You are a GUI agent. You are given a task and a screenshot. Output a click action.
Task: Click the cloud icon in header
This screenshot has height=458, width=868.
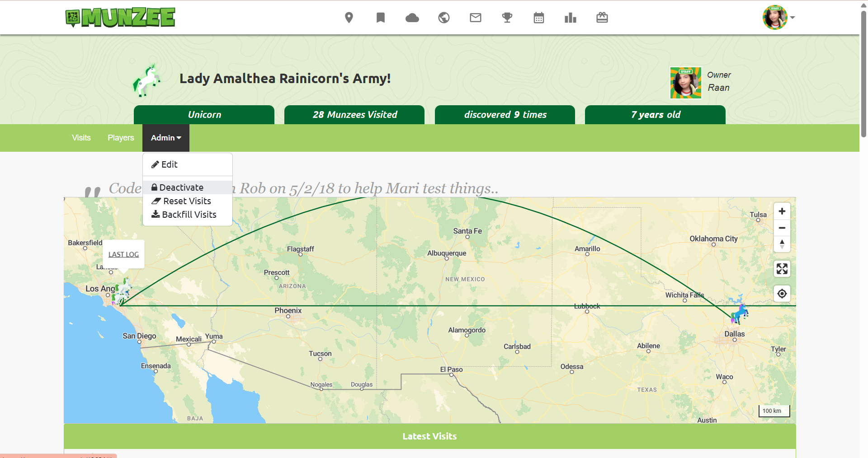pyautogui.click(x=412, y=18)
